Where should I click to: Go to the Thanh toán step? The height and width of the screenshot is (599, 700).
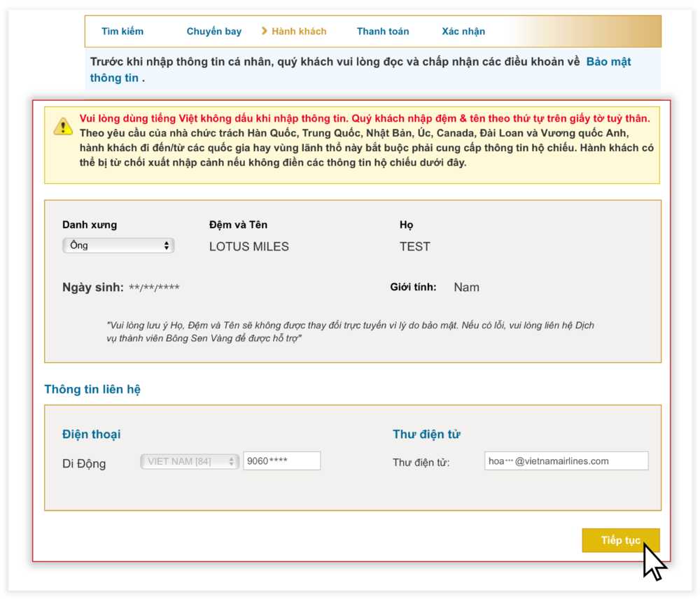(x=383, y=31)
